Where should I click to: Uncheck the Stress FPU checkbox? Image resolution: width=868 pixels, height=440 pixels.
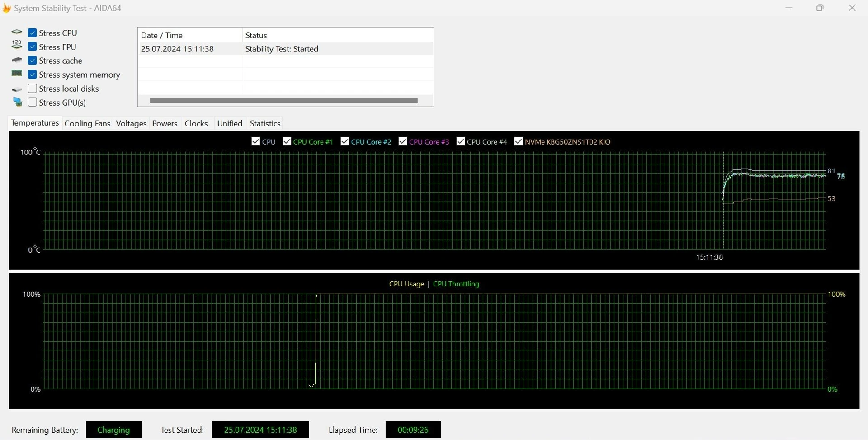click(32, 47)
